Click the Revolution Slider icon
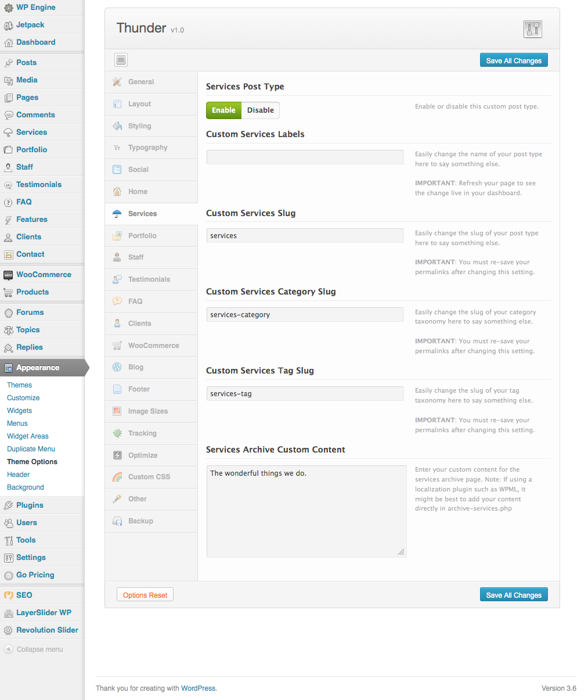The image size is (588, 700). pos(8,630)
